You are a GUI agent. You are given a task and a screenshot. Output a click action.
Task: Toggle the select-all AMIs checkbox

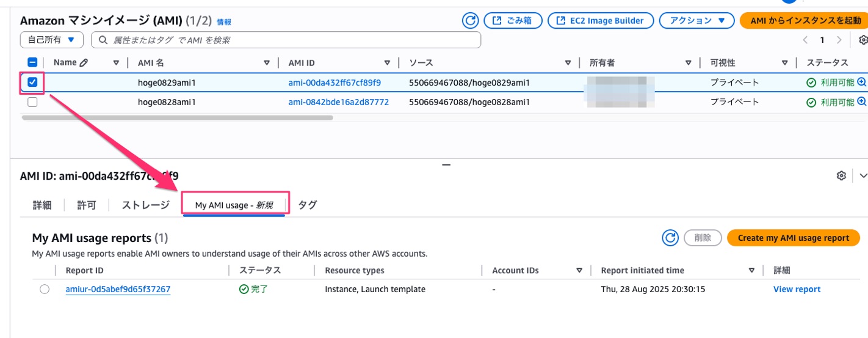point(33,62)
